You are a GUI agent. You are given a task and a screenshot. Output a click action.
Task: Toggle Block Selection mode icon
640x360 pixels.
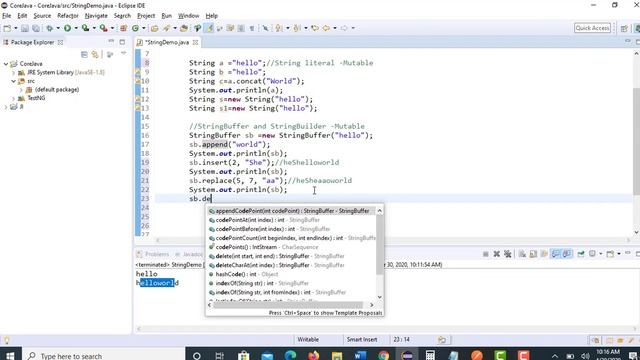point(241,28)
